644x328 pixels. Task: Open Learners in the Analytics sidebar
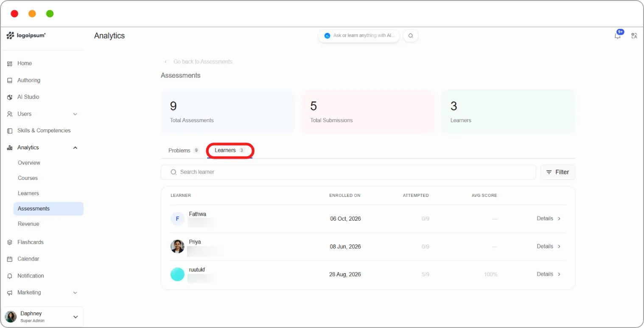(x=28, y=193)
